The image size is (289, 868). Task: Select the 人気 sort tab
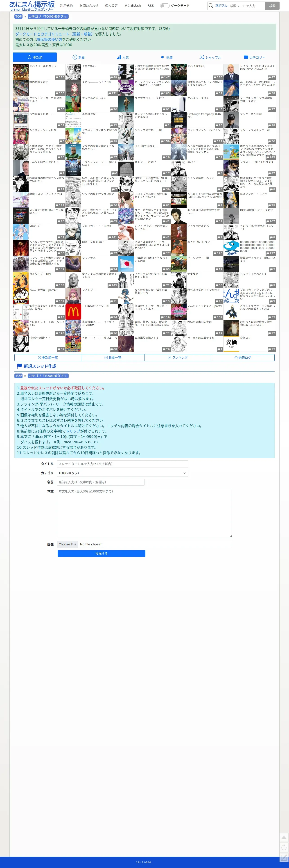(123, 57)
